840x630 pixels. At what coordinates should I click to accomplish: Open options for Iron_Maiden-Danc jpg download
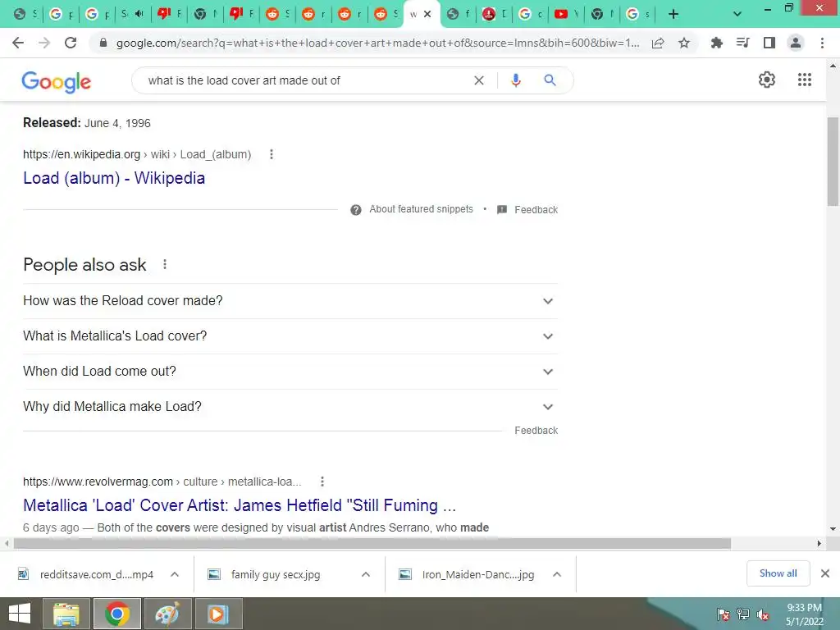coord(557,574)
